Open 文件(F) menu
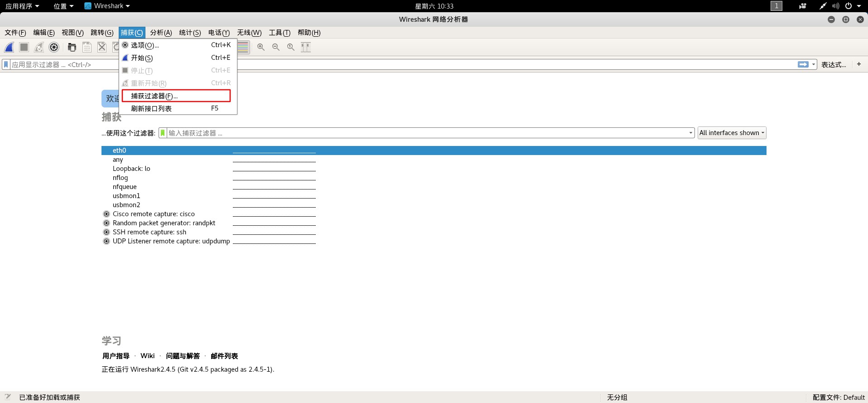The image size is (868, 403). tap(15, 33)
